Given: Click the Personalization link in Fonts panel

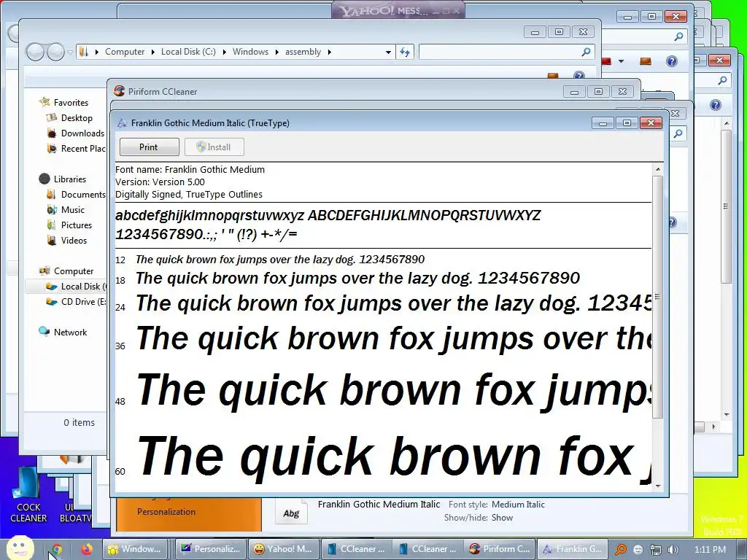Looking at the screenshot, I should [x=166, y=512].
